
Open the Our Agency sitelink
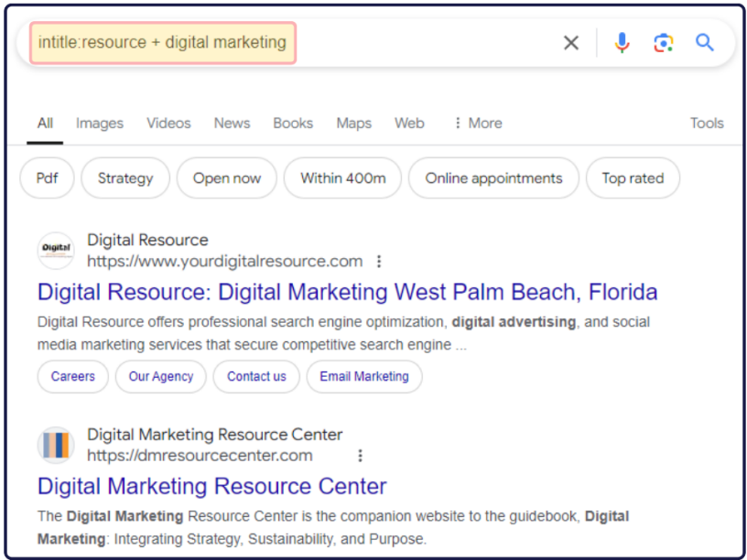pyautogui.click(x=161, y=377)
